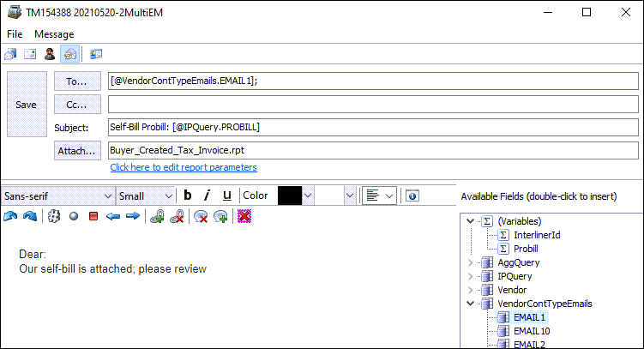The image size is (644, 349).
Task: Click the highlighted open envelope toolbar icon
Action: [x=69, y=54]
